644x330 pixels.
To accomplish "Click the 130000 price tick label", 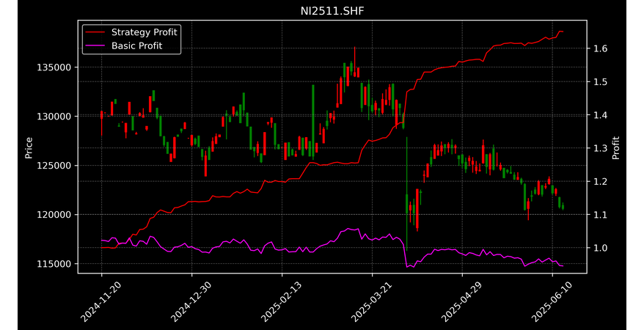I will click(54, 117).
